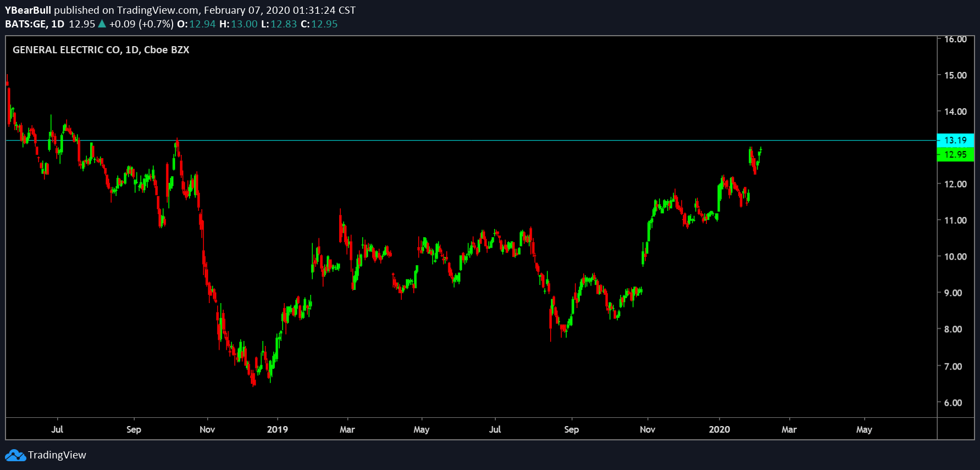
Task: Click the 14.00 price axis label
Action: coord(955,111)
